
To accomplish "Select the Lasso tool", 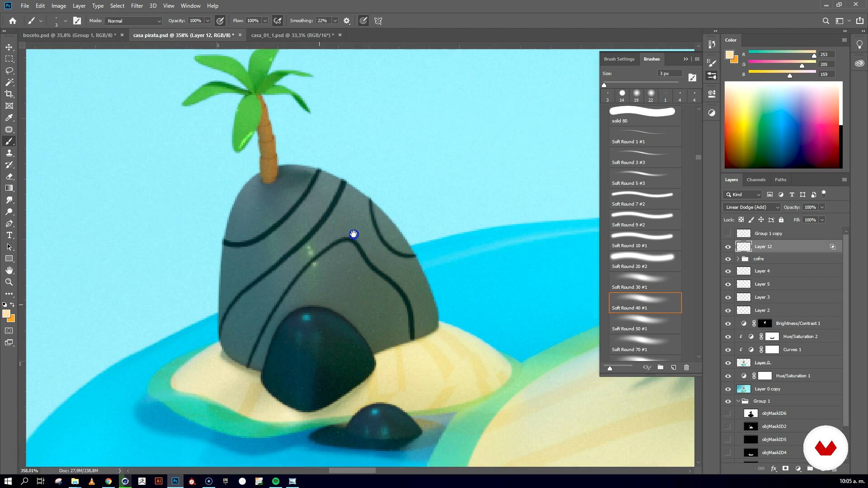I will pyautogui.click(x=9, y=70).
